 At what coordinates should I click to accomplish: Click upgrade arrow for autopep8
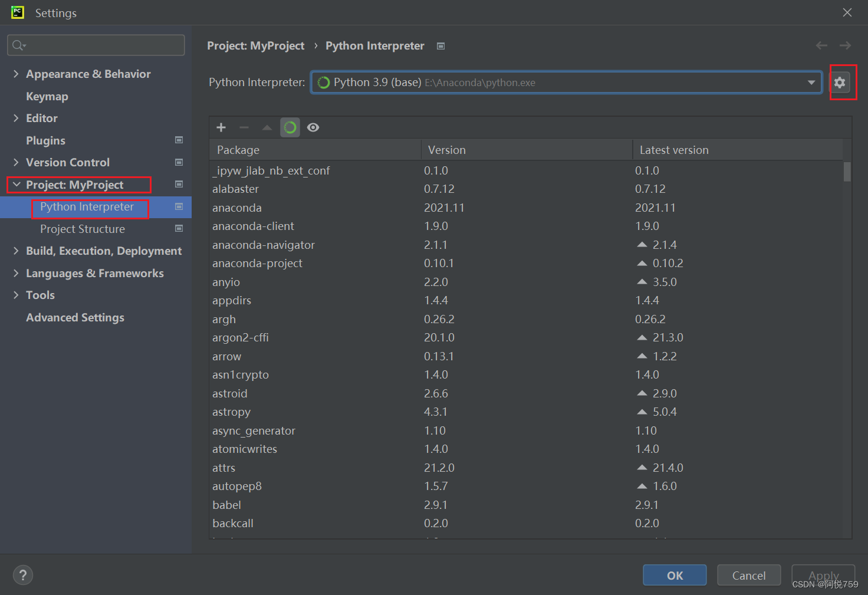(x=642, y=485)
